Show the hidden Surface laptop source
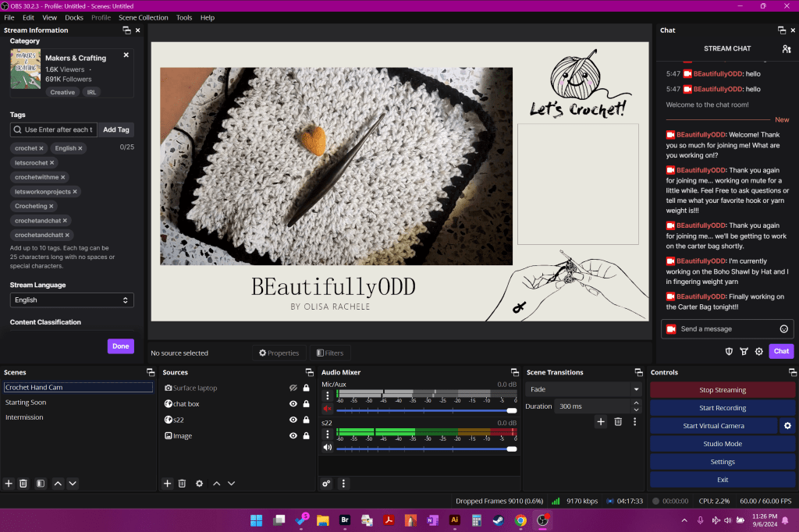Image resolution: width=799 pixels, height=532 pixels. [x=293, y=388]
